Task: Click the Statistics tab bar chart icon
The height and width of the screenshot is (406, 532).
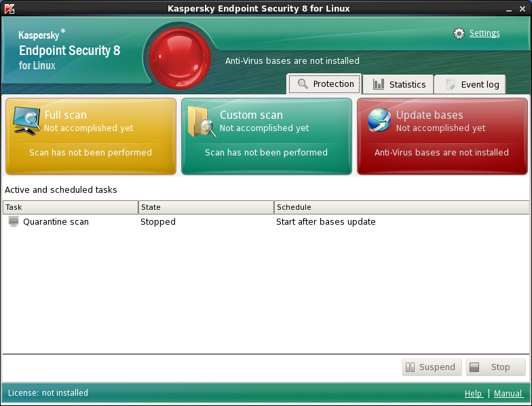Action: (379, 84)
